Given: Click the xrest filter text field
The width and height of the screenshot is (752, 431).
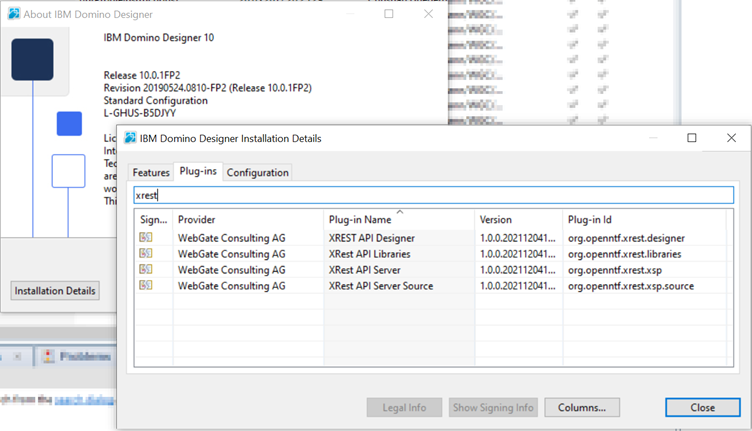Looking at the screenshot, I should 434,195.
